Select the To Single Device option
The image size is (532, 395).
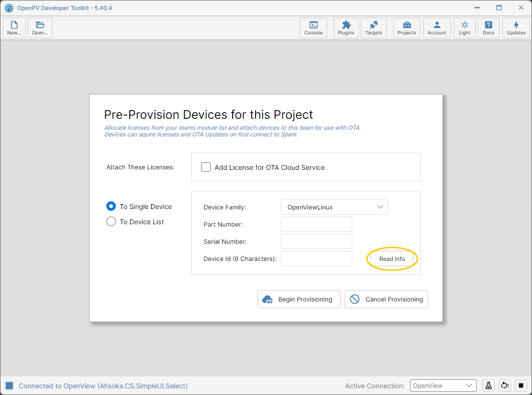point(111,206)
